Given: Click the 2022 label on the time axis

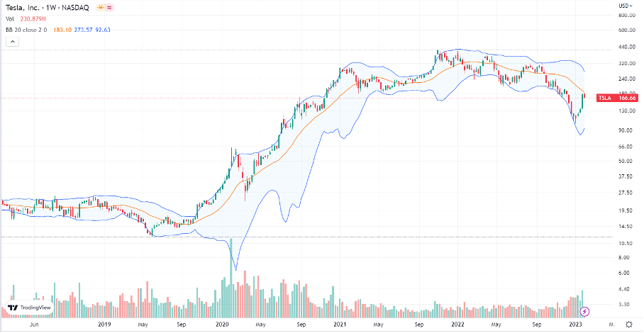Looking at the screenshot, I should (x=457, y=323).
